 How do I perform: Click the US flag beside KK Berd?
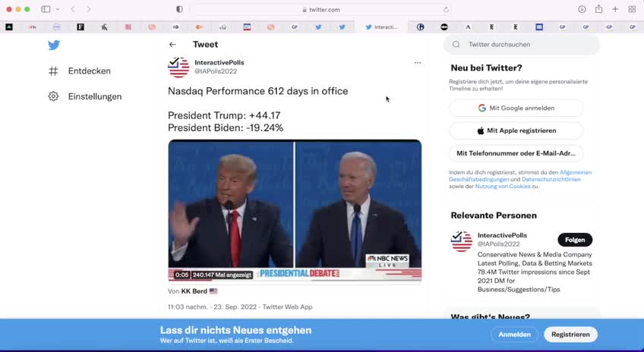point(213,291)
